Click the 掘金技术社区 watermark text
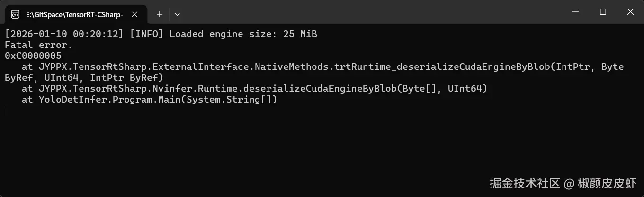The height and width of the screenshot is (197, 644). (x=525, y=183)
